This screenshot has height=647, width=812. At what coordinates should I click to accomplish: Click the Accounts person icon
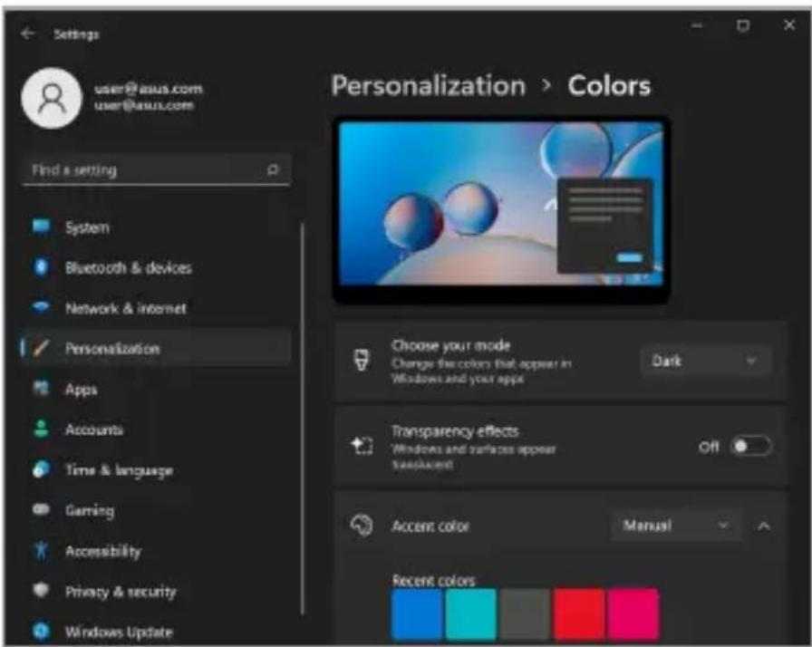[41, 429]
